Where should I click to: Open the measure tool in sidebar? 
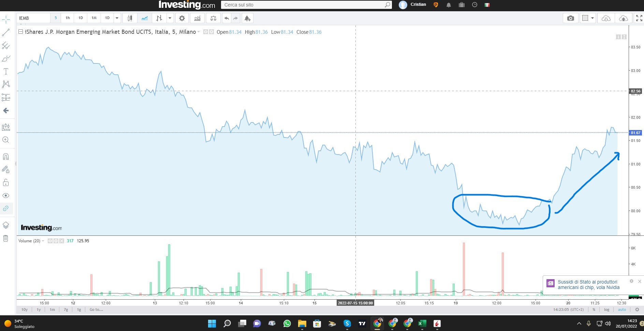tap(6, 127)
